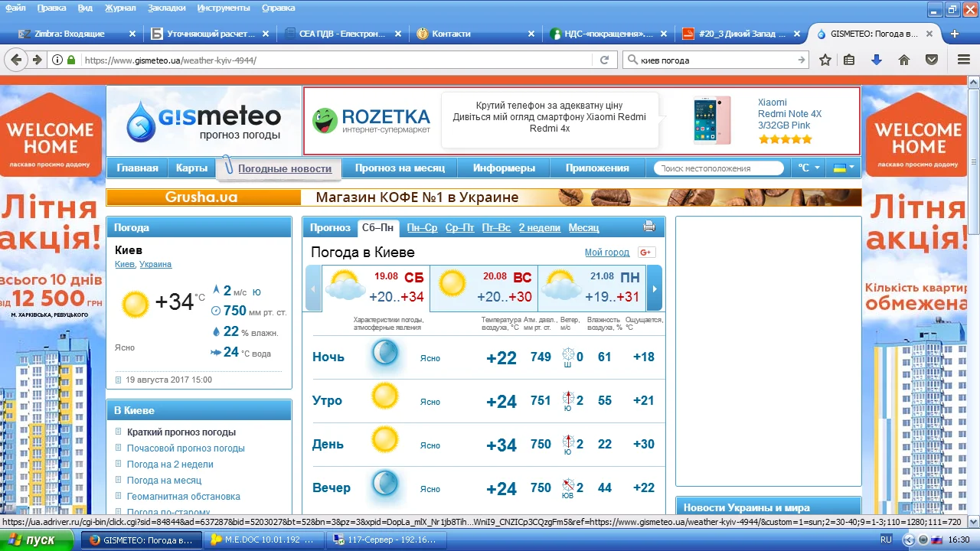The width and height of the screenshot is (980, 551).
Task: Open Почасовой прогноз погоды link
Action: click(186, 448)
